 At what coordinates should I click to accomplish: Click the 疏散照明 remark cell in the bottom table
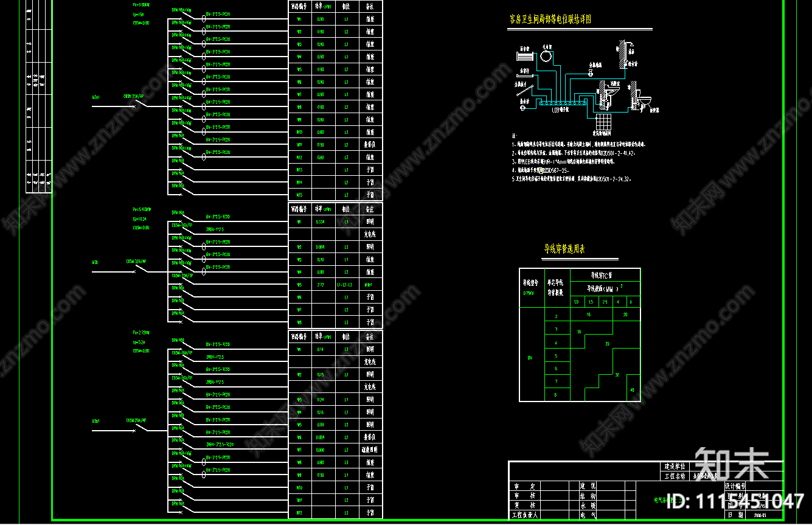click(370, 450)
